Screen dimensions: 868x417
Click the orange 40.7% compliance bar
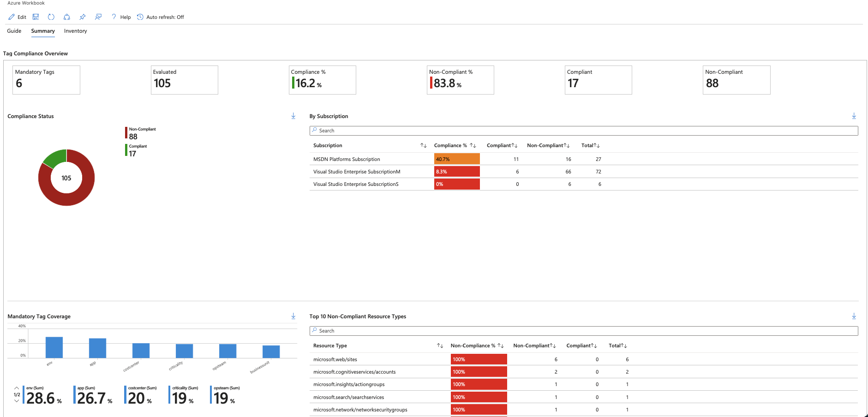click(457, 159)
